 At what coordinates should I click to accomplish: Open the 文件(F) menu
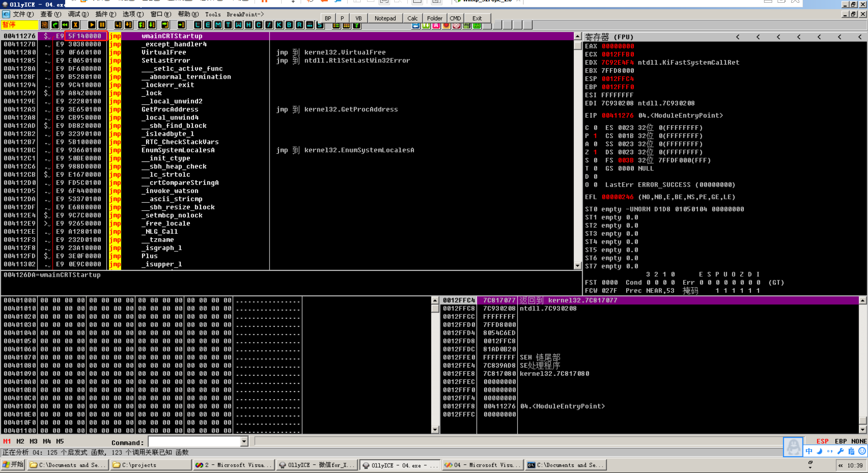(23, 14)
